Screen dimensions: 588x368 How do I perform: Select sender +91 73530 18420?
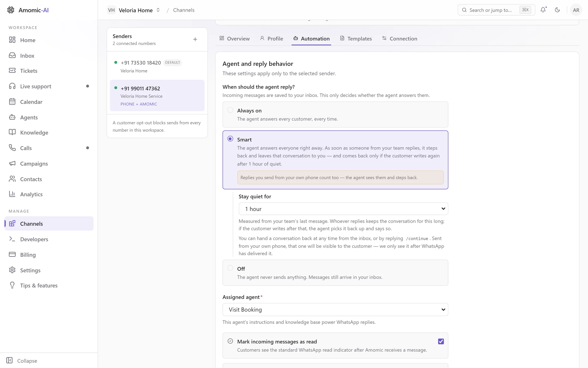pos(157,66)
